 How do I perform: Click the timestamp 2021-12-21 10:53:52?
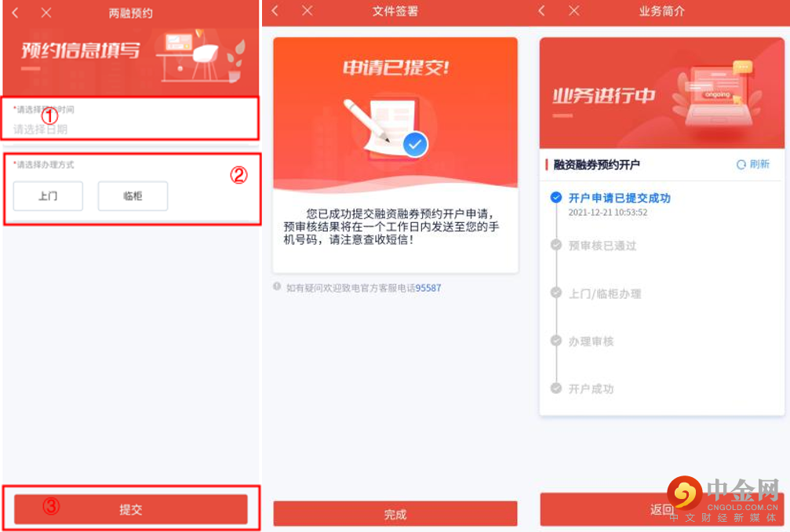click(x=608, y=213)
